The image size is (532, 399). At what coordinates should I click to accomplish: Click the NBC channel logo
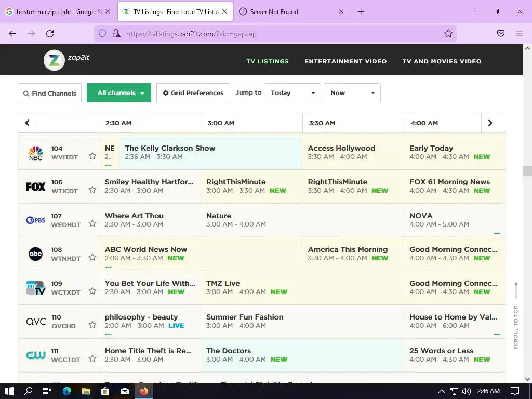pos(36,153)
